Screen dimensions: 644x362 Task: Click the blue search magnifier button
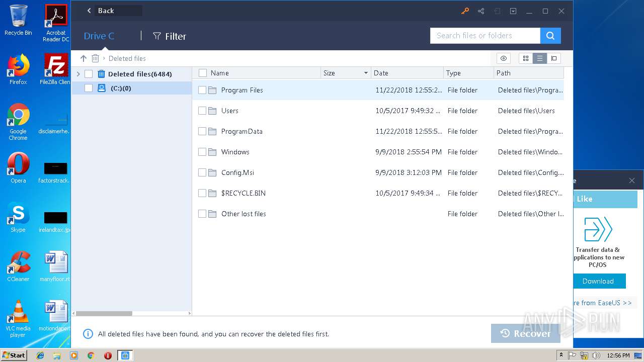point(550,36)
